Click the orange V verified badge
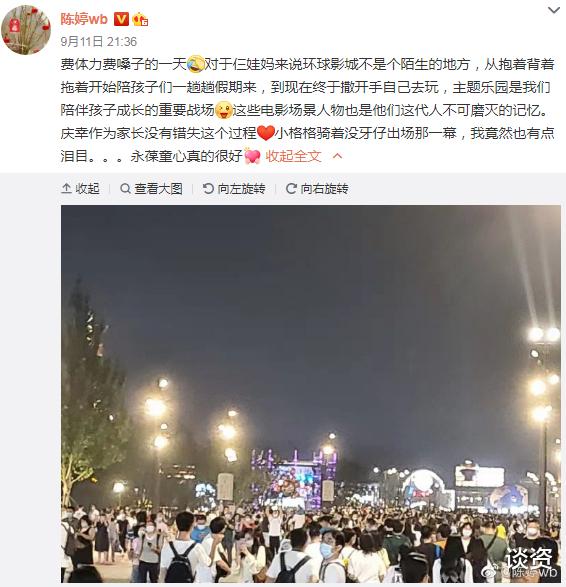566x587 pixels. pyautogui.click(x=121, y=19)
